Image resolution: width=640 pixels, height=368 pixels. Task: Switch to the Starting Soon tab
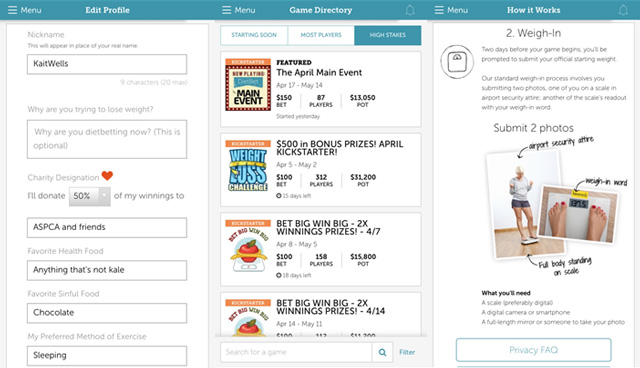pos(254,35)
